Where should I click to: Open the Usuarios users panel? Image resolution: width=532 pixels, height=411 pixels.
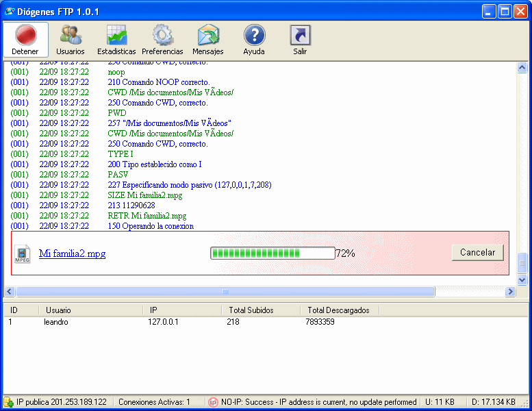pyautogui.click(x=71, y=36)
